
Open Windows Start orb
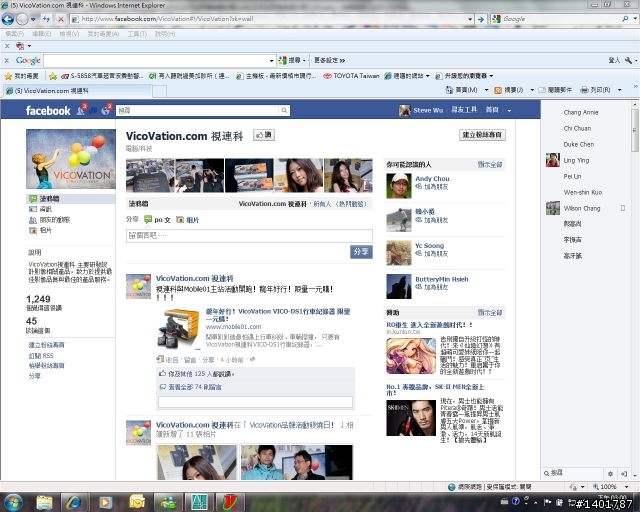[13, 502]
